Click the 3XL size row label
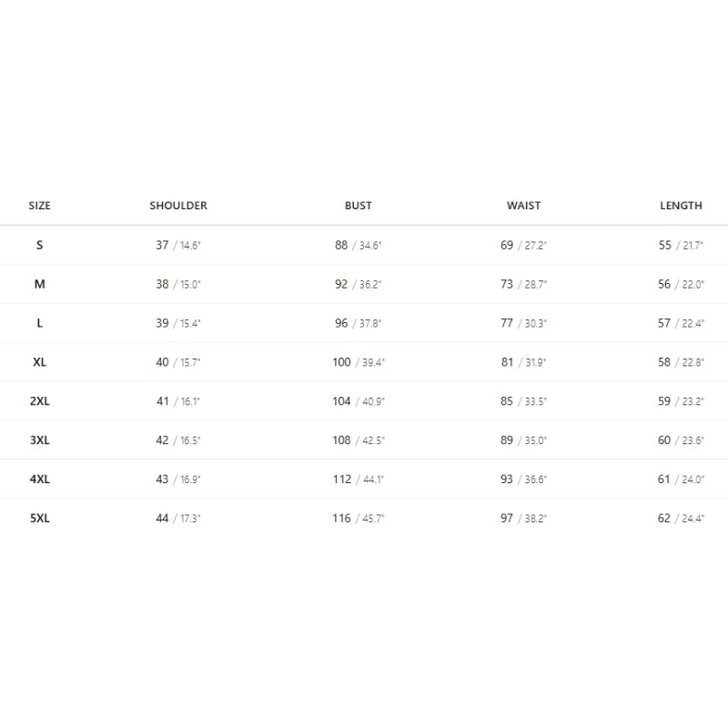Image resolution: width=728 pixels, height=728 pixels. (x=39, y=440)
